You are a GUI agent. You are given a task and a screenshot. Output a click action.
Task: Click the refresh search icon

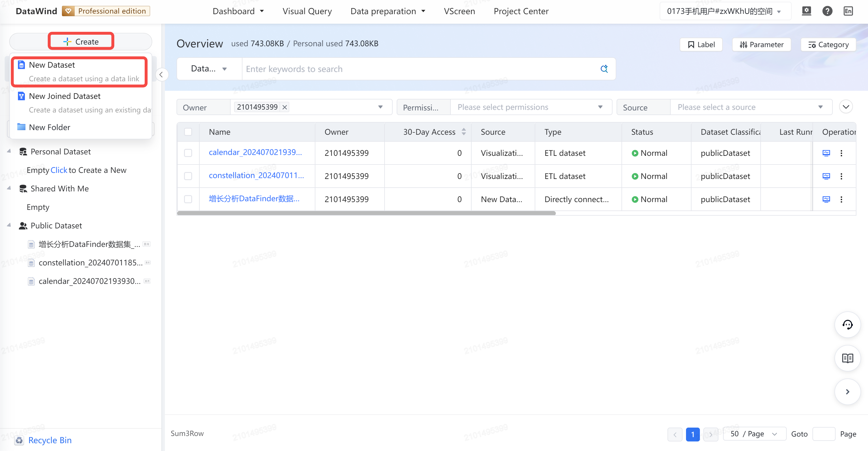pyautogui.click(x=604, y=69)
